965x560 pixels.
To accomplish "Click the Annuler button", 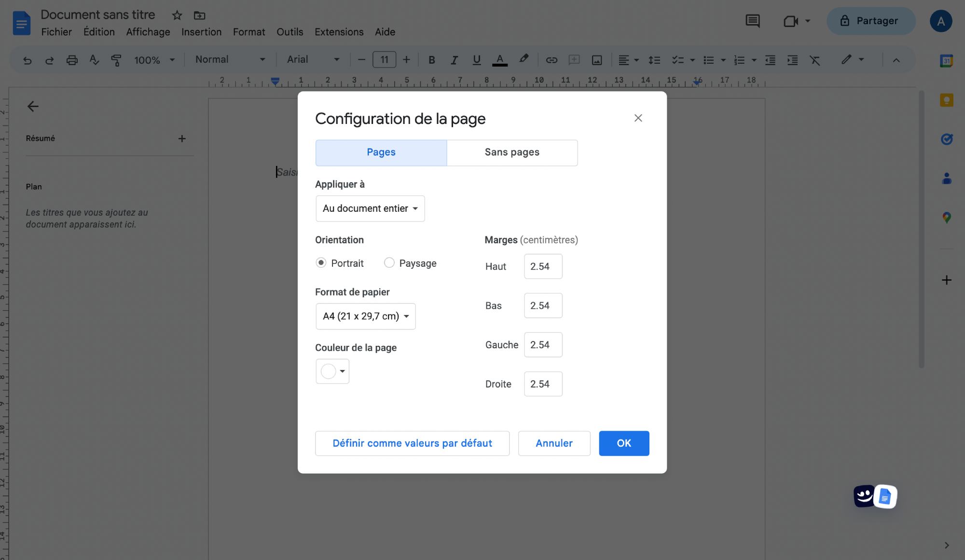I will pyautogui.click(x=554, y=443).
